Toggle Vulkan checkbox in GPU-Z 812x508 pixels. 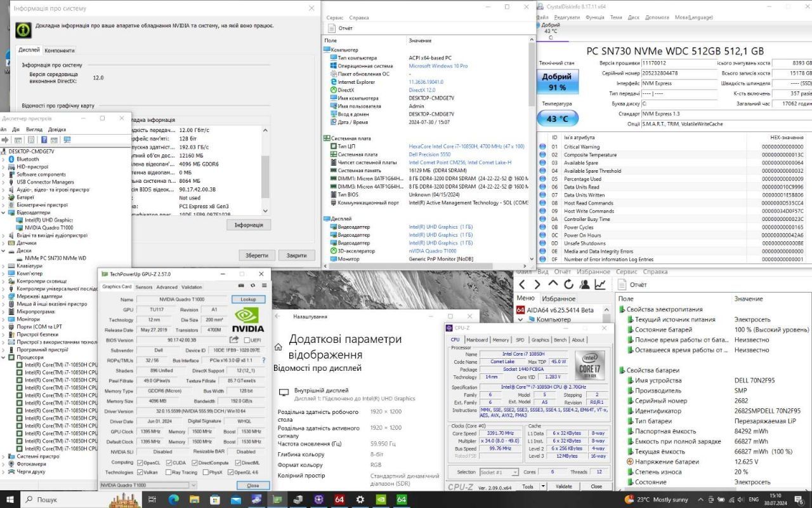[139, 472]
